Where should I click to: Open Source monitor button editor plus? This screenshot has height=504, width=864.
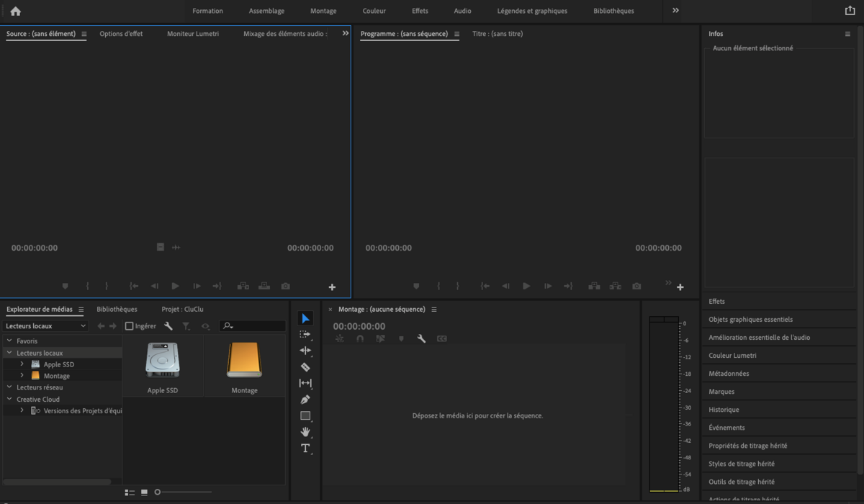[x=332, y=287]
